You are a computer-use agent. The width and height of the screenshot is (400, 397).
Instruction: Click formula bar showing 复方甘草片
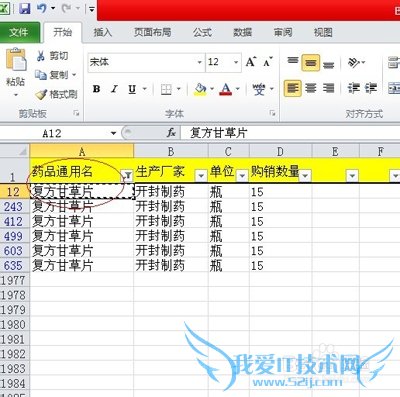(x=290, y=133)
